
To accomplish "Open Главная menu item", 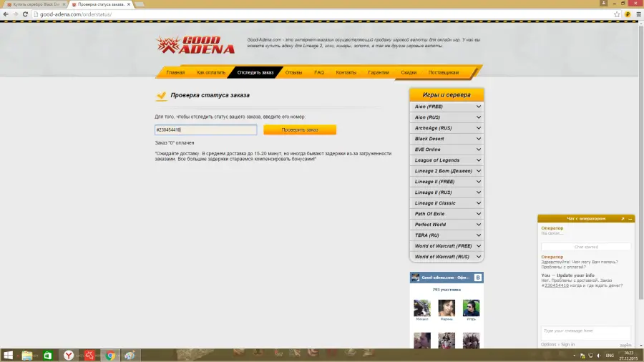I will [x=175, y=72].
